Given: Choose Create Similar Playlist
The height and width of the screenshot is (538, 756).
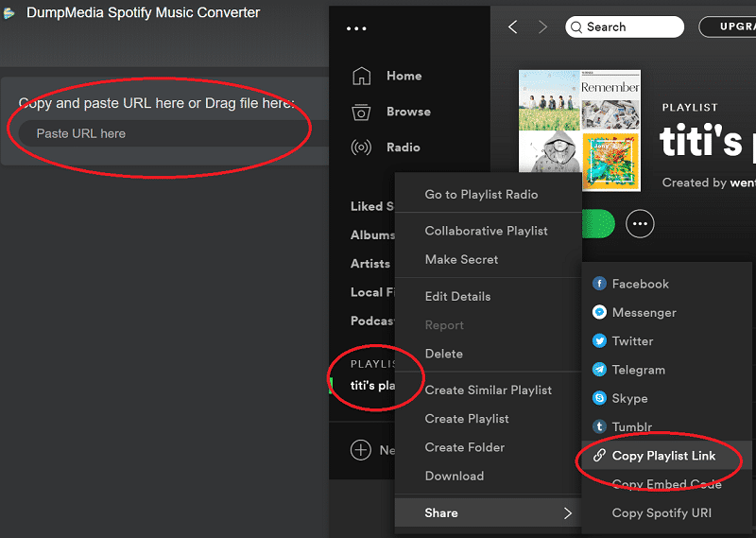Looking at the screenshot, I should (488, 390).
